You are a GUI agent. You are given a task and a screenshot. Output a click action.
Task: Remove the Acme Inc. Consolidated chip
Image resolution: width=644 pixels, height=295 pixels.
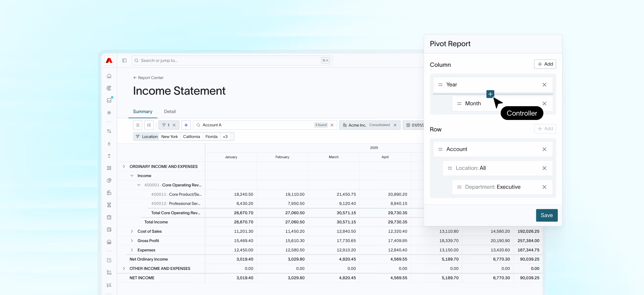point(395,125)
